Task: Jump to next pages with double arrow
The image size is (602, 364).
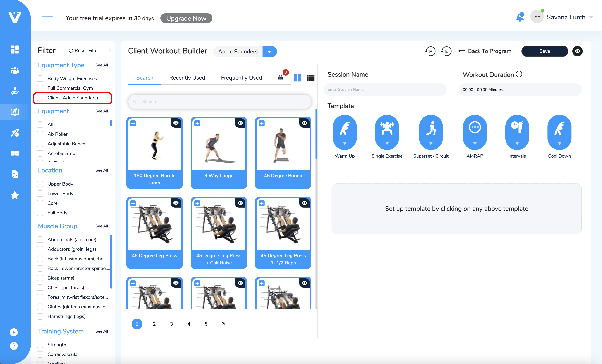Action: coord(223,324)
